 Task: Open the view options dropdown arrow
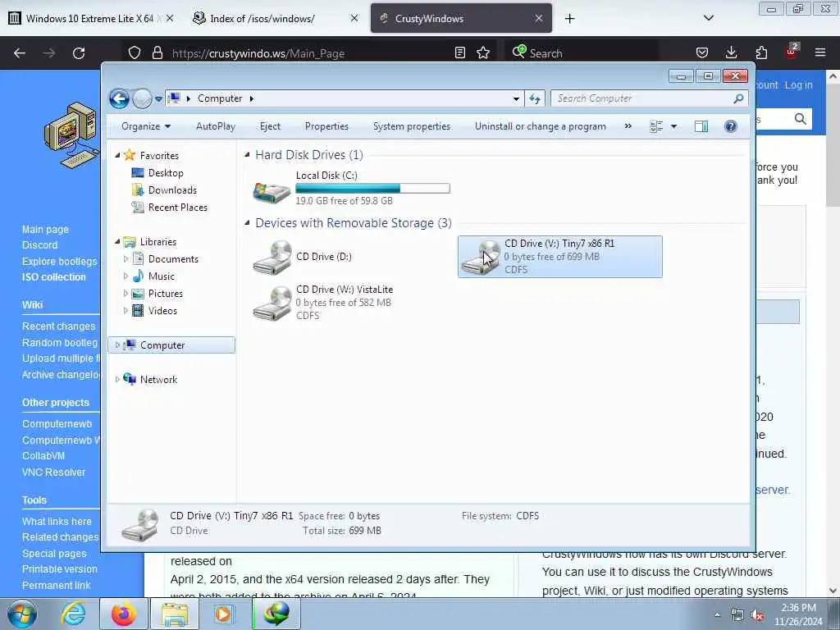[674, 126]
